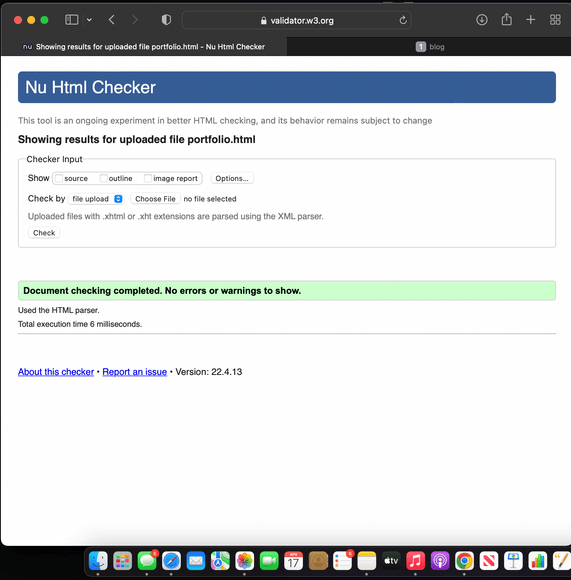Click the Check button
Image resolution: width=571 pixels, height=580 pixels.
point(44,233)
